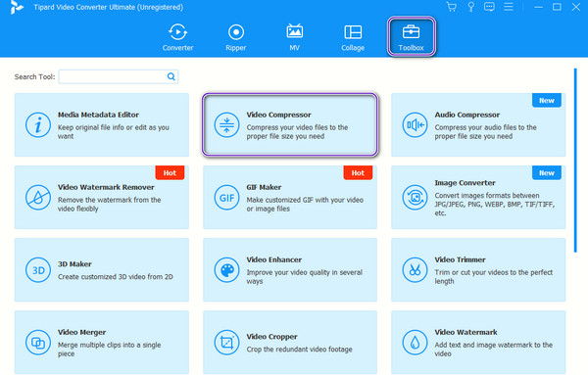Click the Video Watermark Remover icon
The height and width of the screenshot is (375, 588).
[x=38, y=198]
